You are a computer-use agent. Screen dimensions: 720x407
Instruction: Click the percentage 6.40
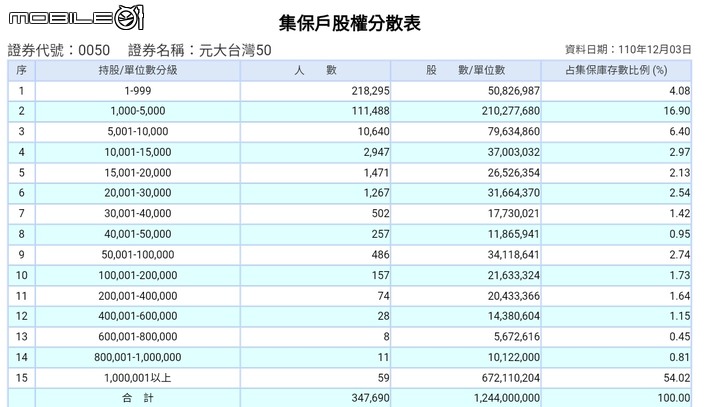point(680,132)
